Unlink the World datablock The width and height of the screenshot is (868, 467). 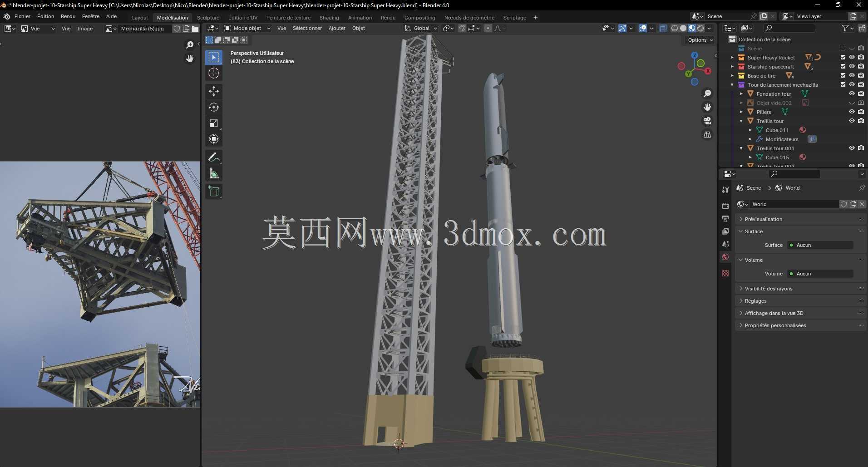862,204
